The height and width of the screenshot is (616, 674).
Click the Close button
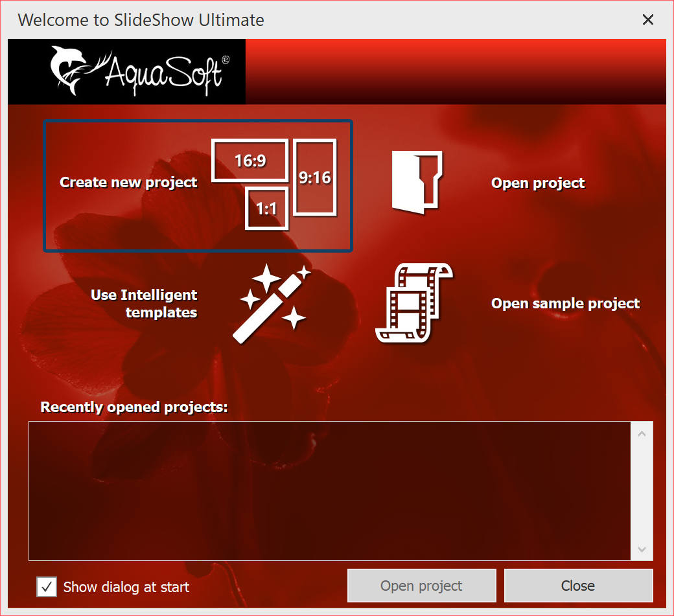tap(577, 585)
